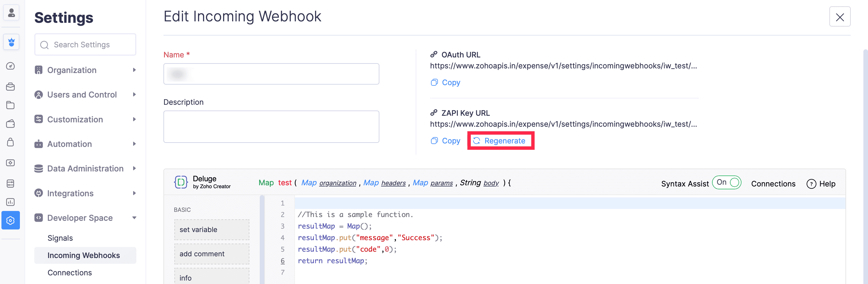Copy the OAuth URL

point(445,83)
